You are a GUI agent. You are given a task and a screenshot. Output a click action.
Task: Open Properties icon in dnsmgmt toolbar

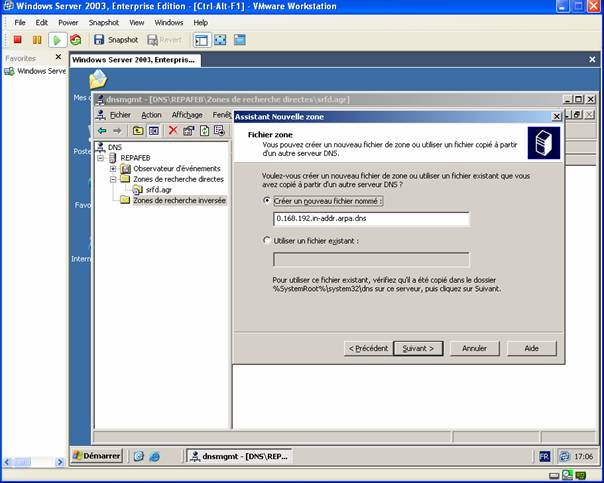[188, 131]
